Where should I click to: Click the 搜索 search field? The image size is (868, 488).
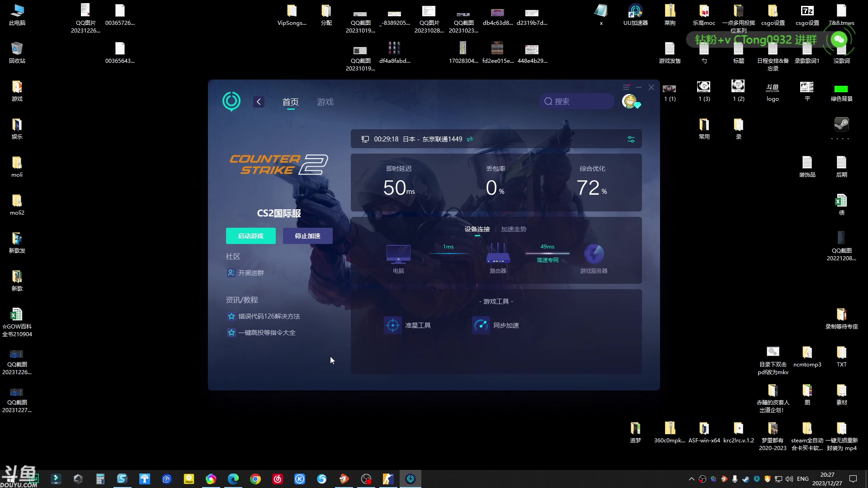pyautogui.click(x=577, y=101)
